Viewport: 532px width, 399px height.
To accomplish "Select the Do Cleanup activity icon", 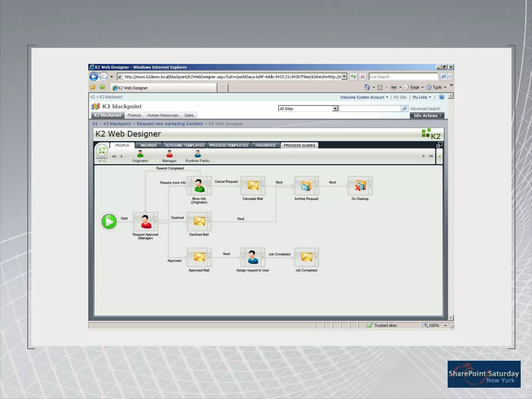I will tap(360, 186).
